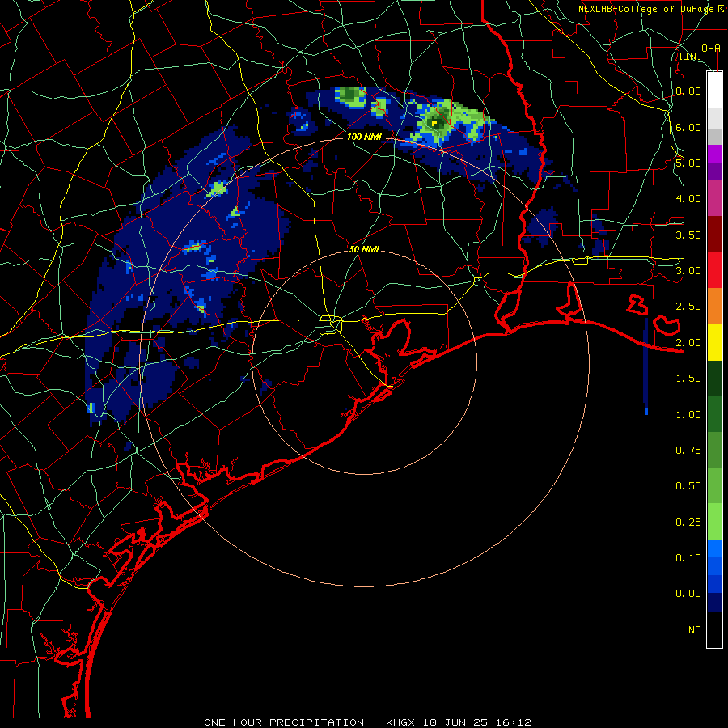Click the 1.50 legend value
Image resolution: width=728 pixels, height=728 pixels.
[688, 379]
